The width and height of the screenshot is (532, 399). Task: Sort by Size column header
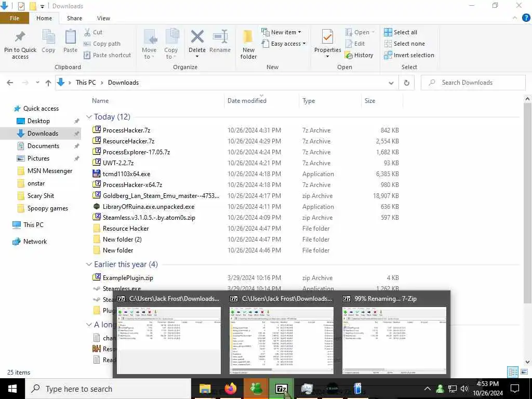coord(370,100)
